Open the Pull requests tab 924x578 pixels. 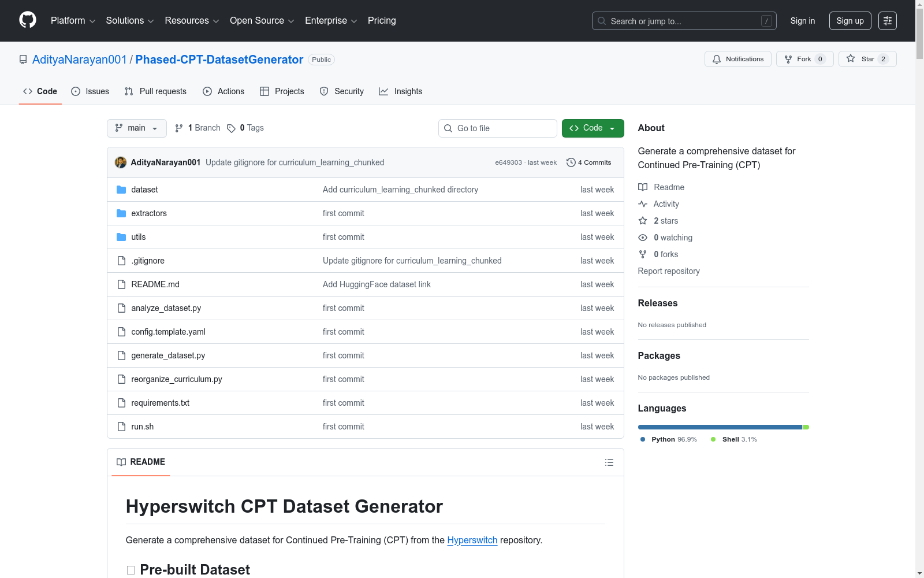(155, 91)
